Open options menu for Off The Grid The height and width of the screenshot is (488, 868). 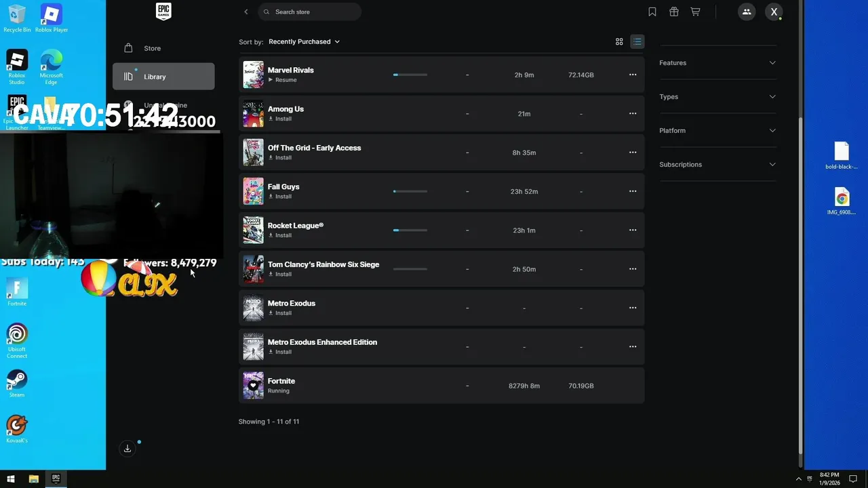pyautogui.click(x=633, y=152)
